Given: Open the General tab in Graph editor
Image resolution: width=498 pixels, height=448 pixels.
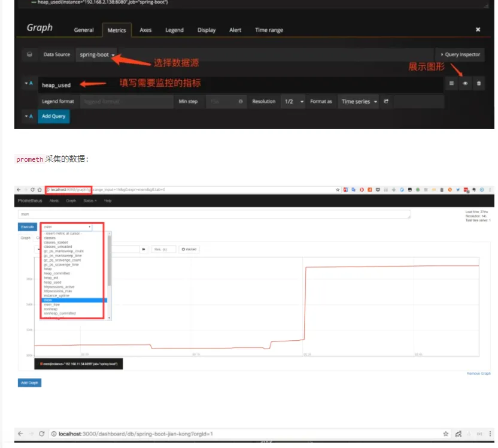Looking at the screenshot, I should pos(84,30).
